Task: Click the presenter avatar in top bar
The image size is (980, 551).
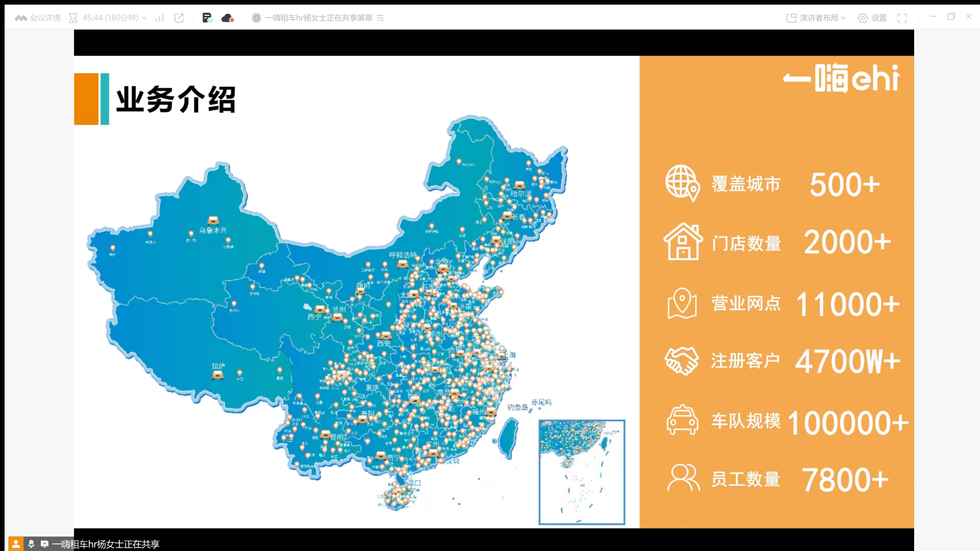Action: (256, 18)
